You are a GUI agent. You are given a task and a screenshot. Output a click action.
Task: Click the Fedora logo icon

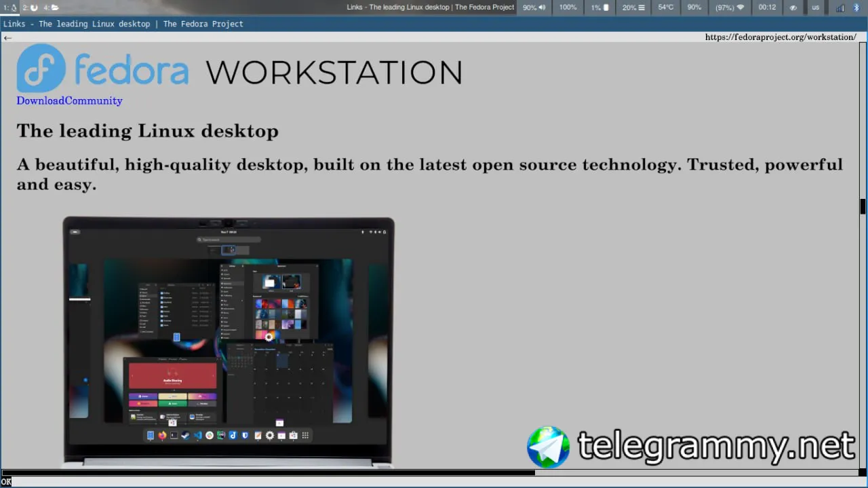[x=41, y=68]
